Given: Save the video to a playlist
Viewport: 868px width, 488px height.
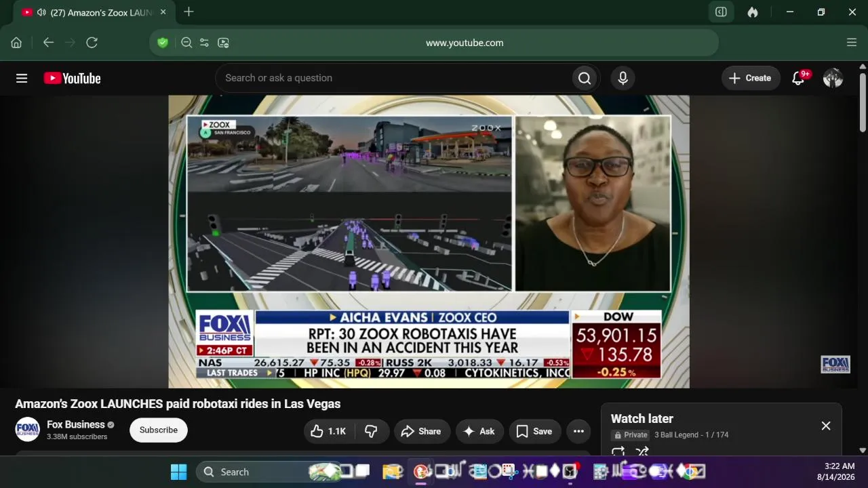Looking at the screenshot, I should pyautogui.click(x=534, y=431).
